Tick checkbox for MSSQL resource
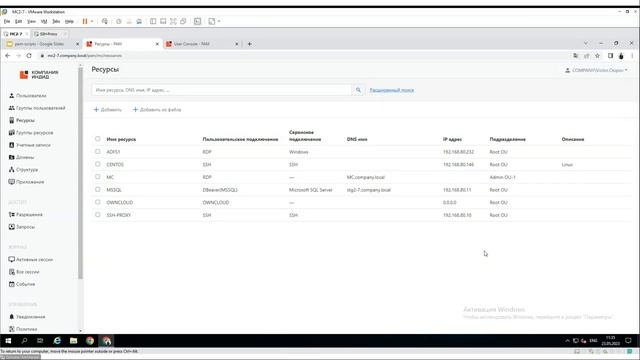 tap(98, 189)
